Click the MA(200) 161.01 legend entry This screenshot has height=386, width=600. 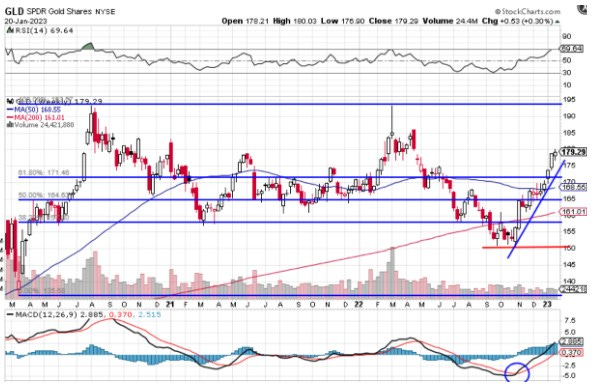[x=39, y=117]
